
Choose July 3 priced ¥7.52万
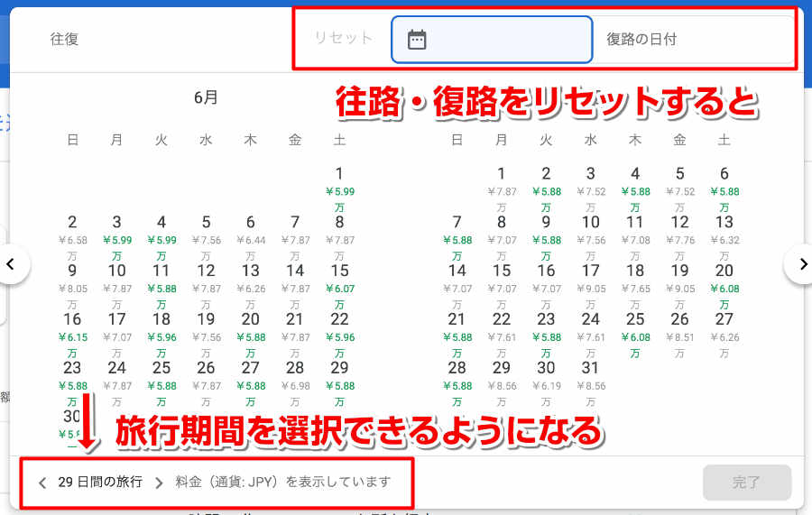coord(590,189)
